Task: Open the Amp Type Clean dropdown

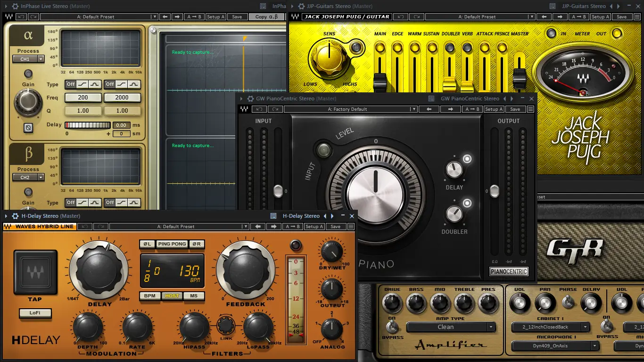Action: point(451,327)
